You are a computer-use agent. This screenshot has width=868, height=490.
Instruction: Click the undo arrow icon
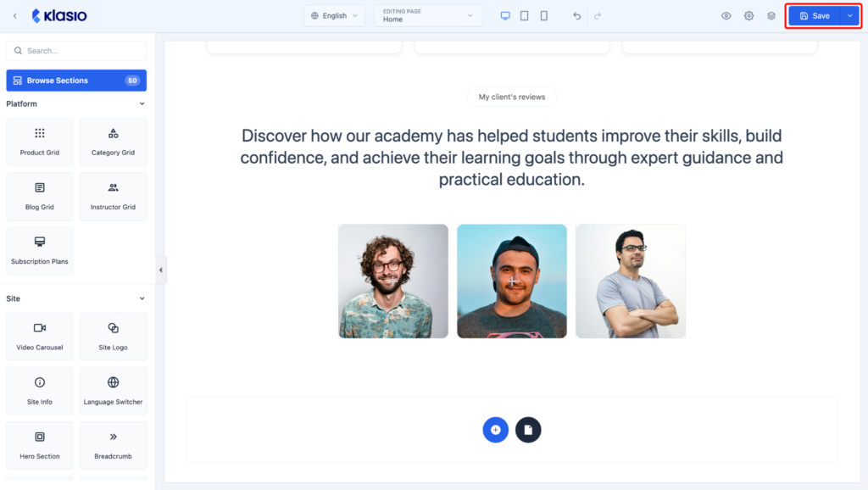(576, 16)
